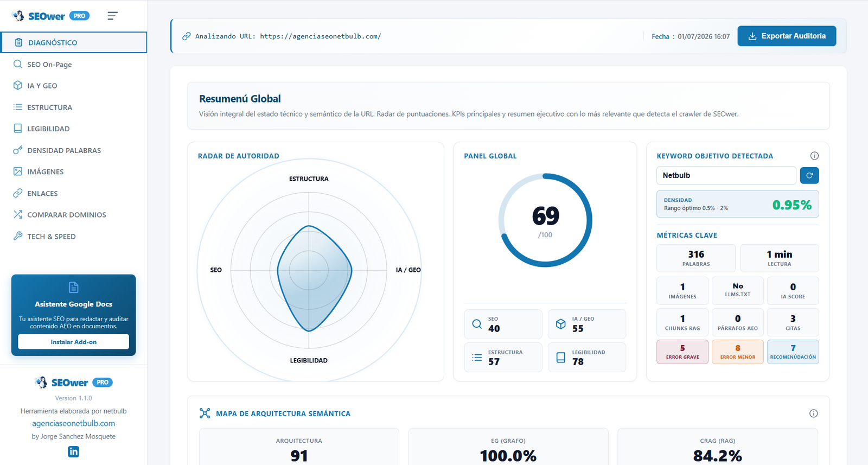This screenshot has width=868, height=465.
Task: Click the link icon beside Analizando URL
Action: click(186, 36)
